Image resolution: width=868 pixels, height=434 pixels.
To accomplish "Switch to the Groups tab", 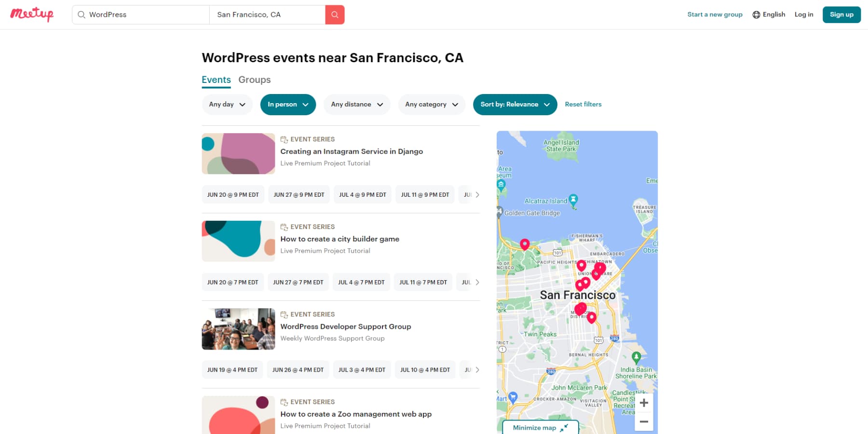I will [x=255, y=80].
